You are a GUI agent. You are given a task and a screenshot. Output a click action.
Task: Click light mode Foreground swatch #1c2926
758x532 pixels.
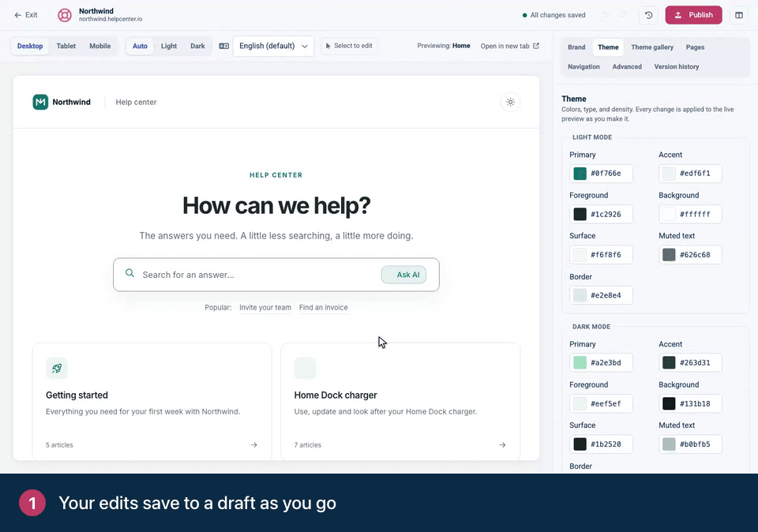point(580,214)
